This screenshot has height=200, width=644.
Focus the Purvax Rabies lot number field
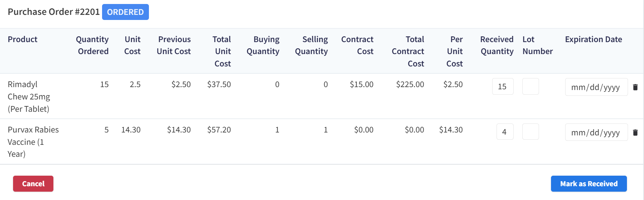530,132
